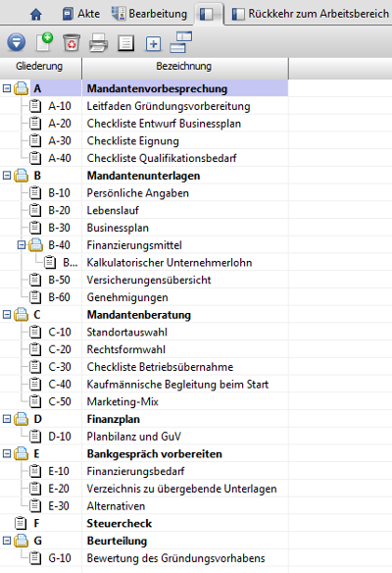The height and width of the screenshot is (573, 392).
Task: Click the printer icon
Action: tap(99, 43)
